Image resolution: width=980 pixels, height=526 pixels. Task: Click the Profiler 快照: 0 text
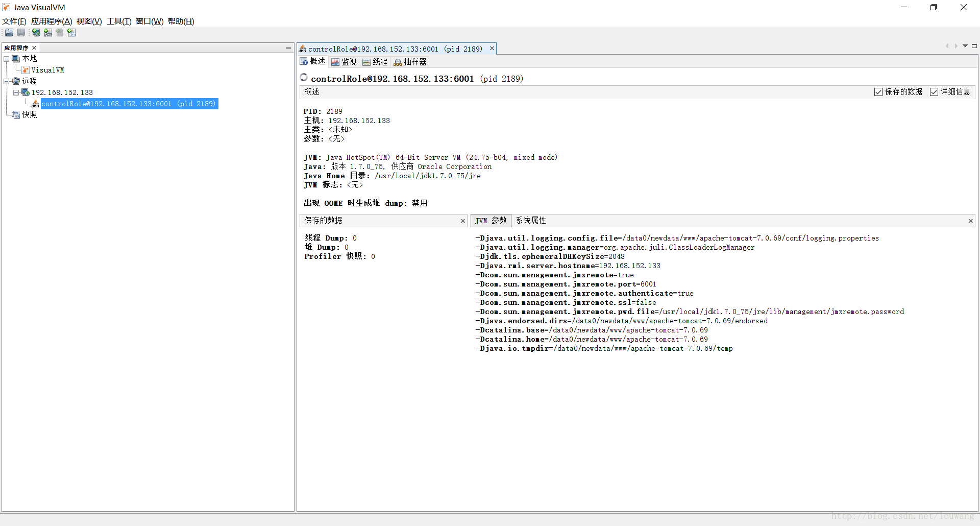[x=340, y=256]
